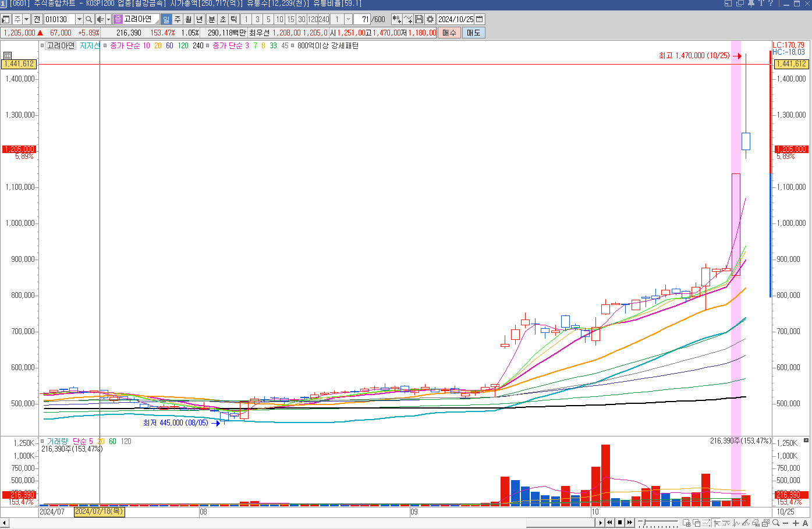Open the stock code 010130 dropdown arrow
812x529 pixels.
[79, 19]
